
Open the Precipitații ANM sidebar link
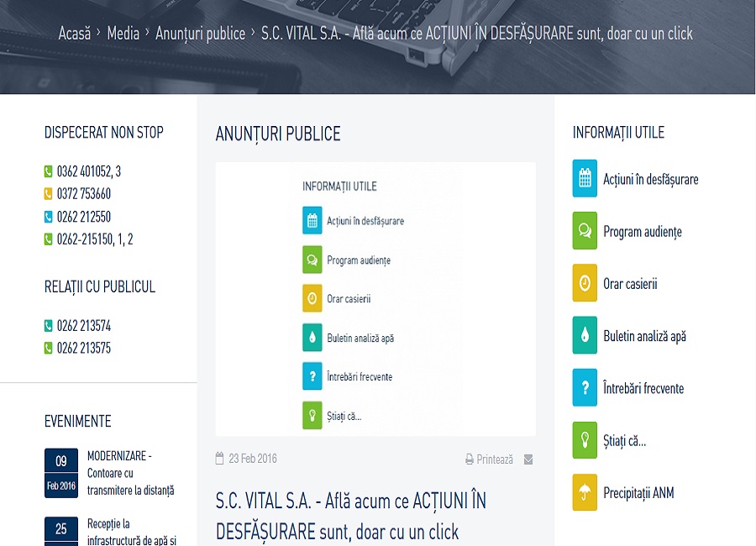tap(638, 492)
